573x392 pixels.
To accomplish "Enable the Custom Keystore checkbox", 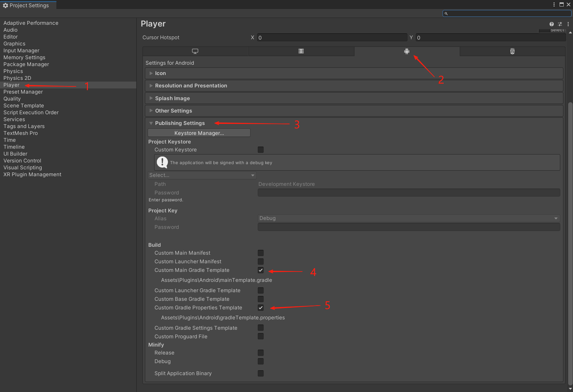I will 261,150.
